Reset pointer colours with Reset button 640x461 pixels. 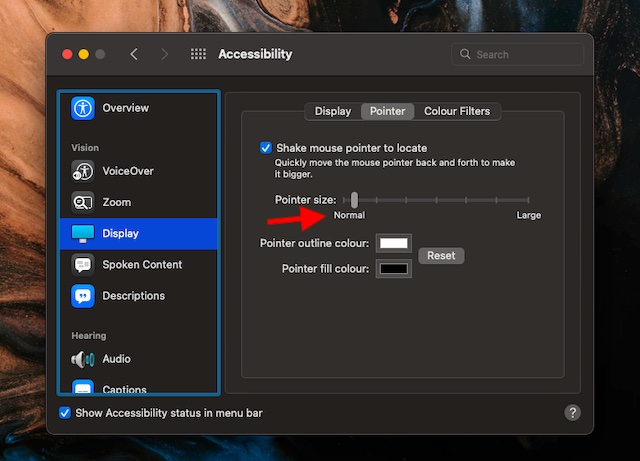point(441,256)
